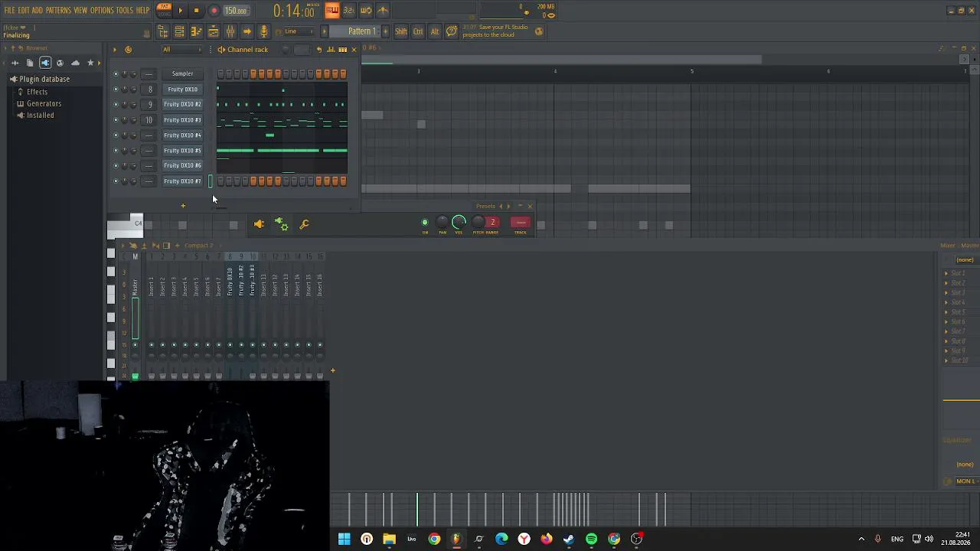Toggle Pat/Song mode switch

coord(164,10)
